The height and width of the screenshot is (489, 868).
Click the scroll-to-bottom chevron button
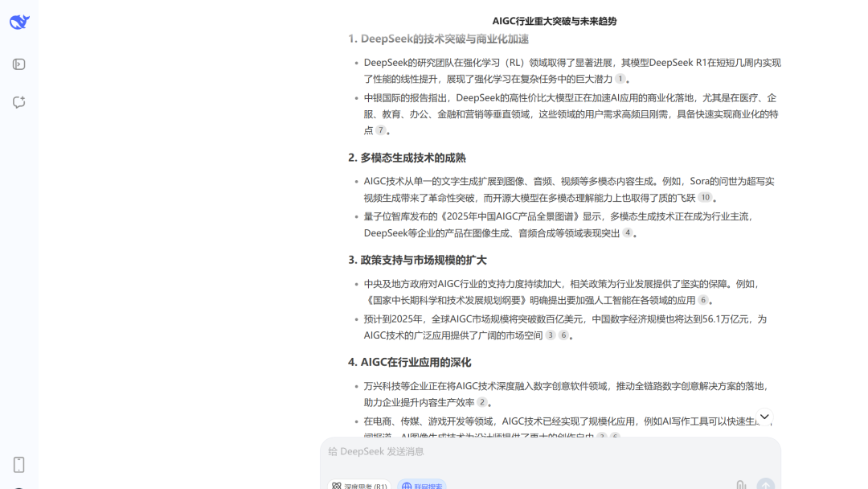pos(764,417)
